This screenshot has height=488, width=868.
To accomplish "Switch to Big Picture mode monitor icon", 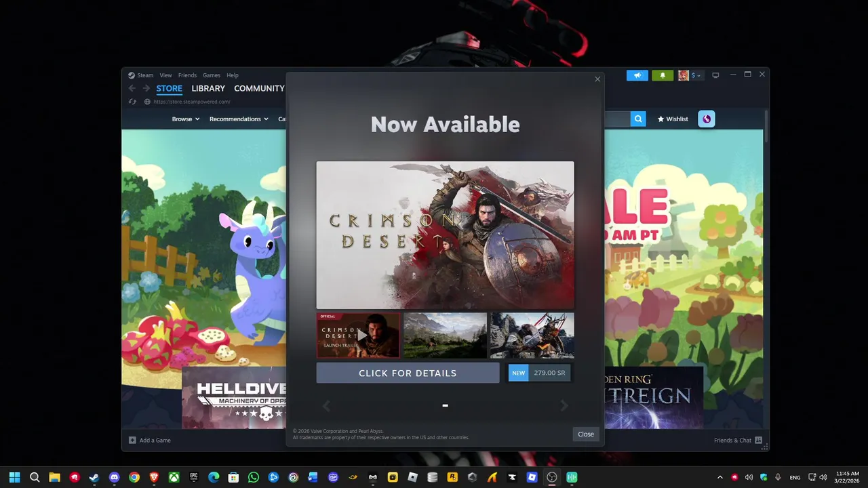I will [x=715, y=75].
